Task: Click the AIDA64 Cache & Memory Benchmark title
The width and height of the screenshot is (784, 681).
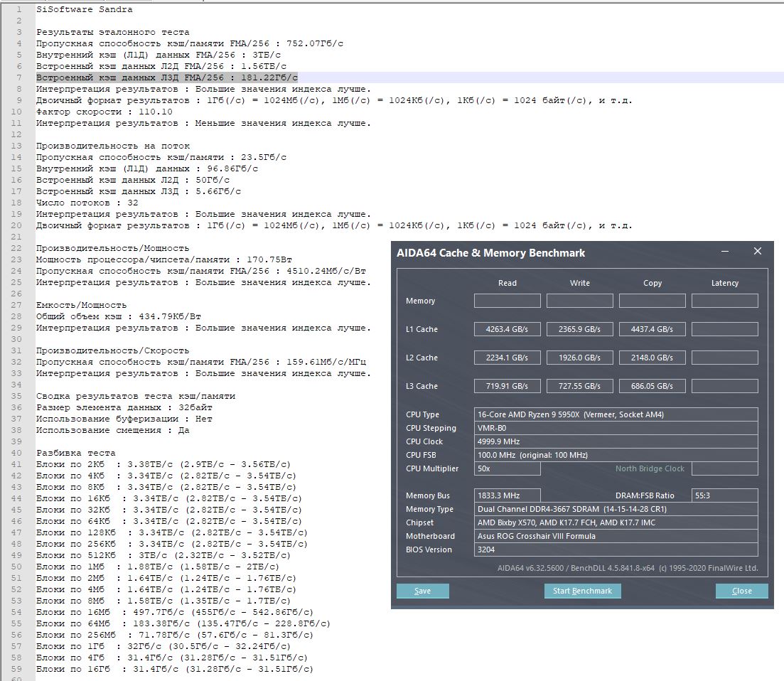Action: tap(490, 253)
